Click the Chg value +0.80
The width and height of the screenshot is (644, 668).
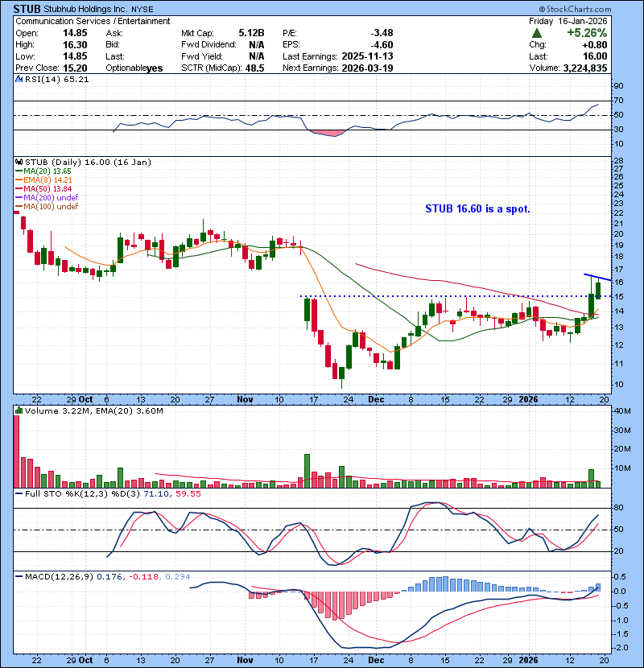[x=595, y=45]
